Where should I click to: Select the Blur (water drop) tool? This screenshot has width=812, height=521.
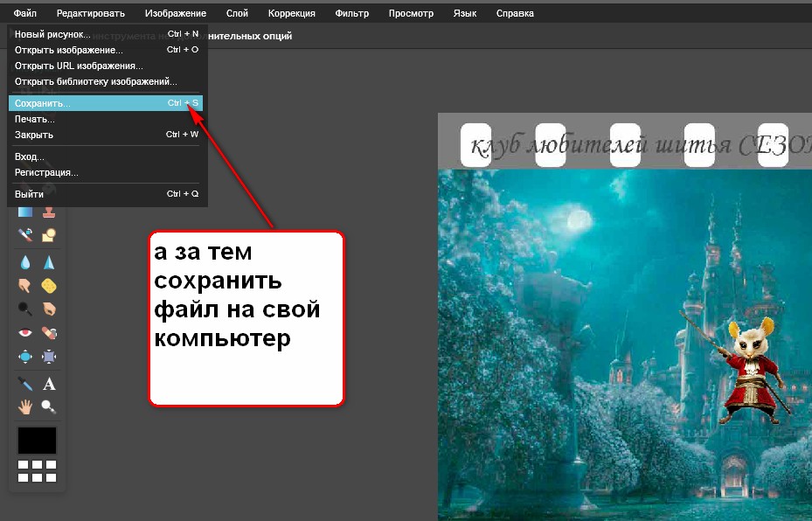click(25, 262)
